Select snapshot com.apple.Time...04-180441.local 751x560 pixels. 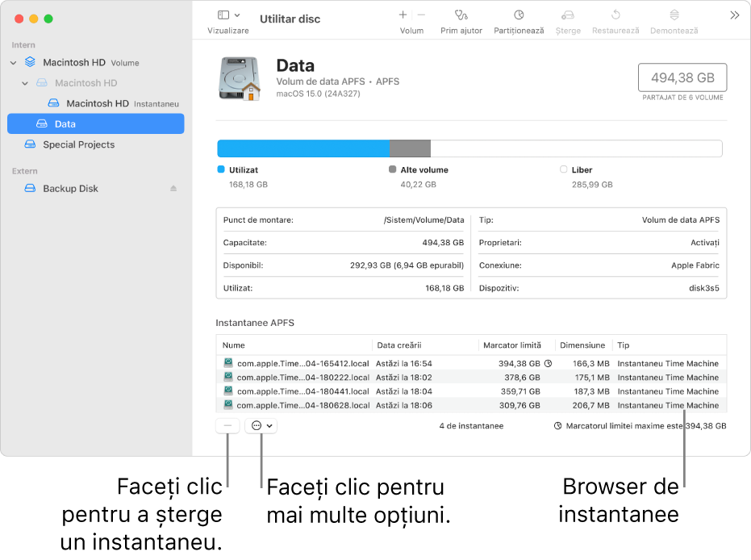471,391
